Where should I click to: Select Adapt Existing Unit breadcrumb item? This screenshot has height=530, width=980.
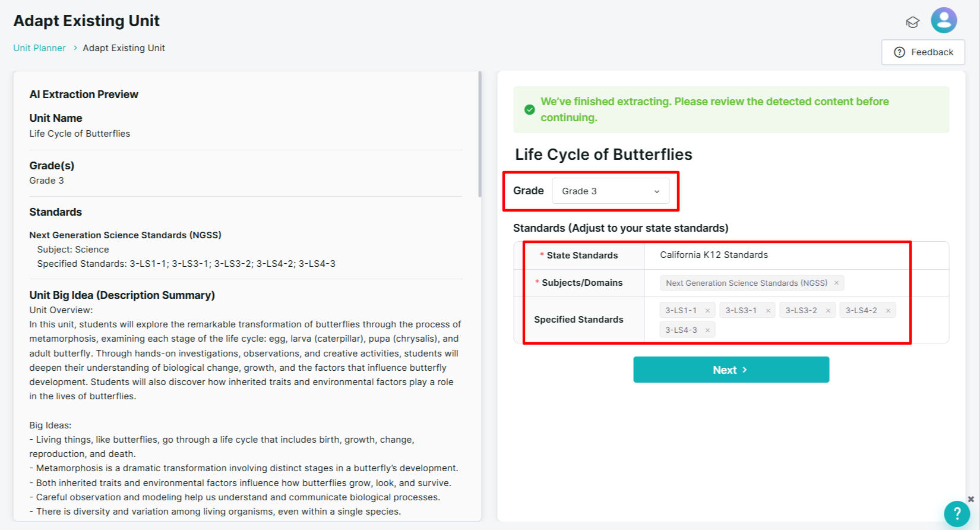click(124, 48)
